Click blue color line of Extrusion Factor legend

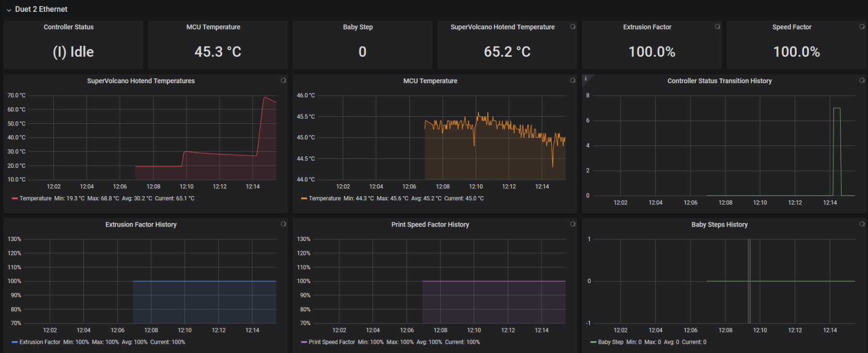pyautogui.click(x=15, y=342)
